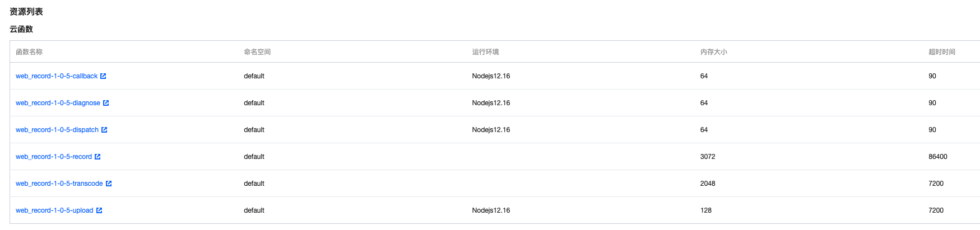This screenshot has height=230, width=980.
Task: Open the web_record-1-0-5-callback function link
Action: click(x=57, y=76)
